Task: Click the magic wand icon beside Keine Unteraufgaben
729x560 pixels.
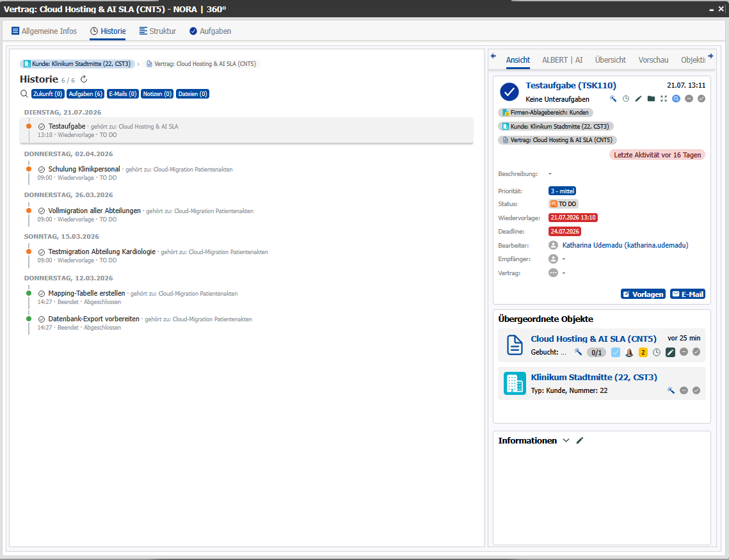Action: click(x=613, y=99)
